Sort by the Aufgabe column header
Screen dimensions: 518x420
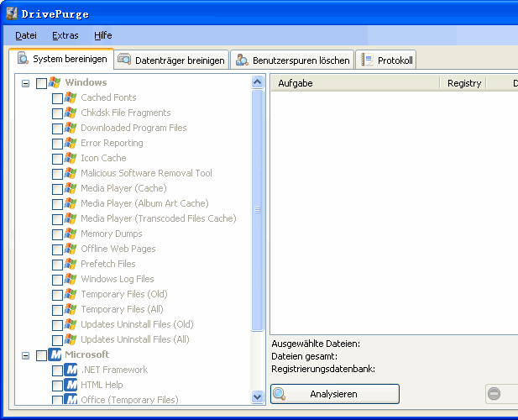pos(353,83)
